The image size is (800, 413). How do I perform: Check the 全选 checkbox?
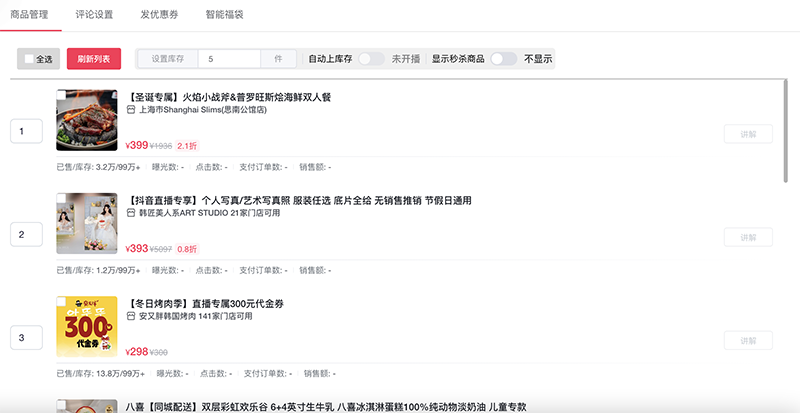point(30,60)
